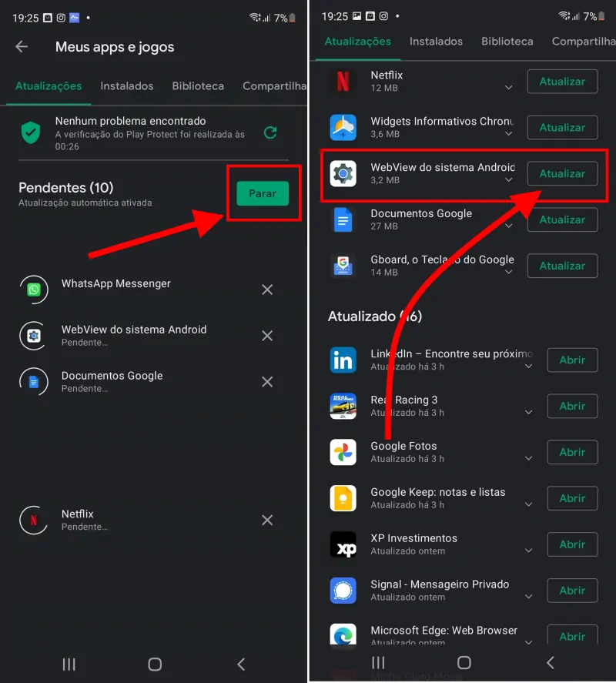Tap the home button on right screen

coord(464,662)
